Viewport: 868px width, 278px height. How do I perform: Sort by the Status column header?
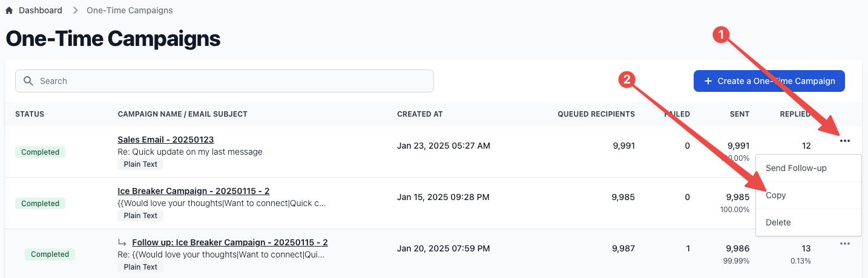pos(30,114)
